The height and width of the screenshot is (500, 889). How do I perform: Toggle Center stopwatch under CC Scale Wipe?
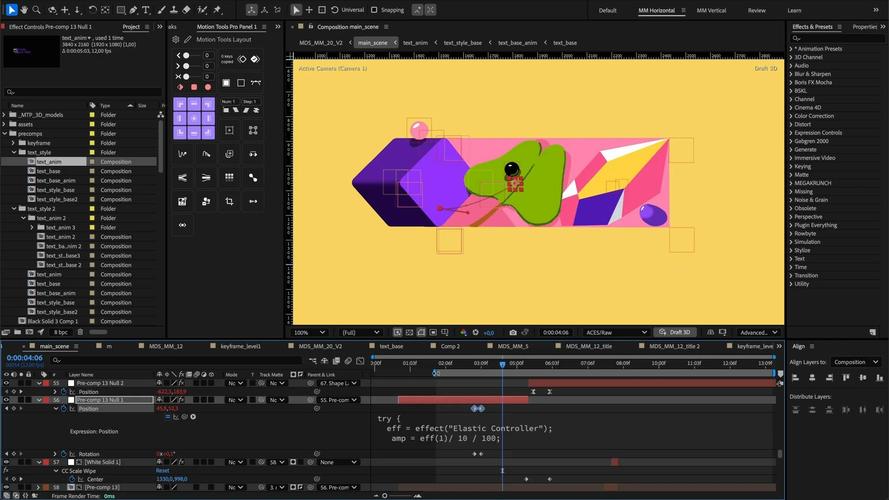(72, 479)
